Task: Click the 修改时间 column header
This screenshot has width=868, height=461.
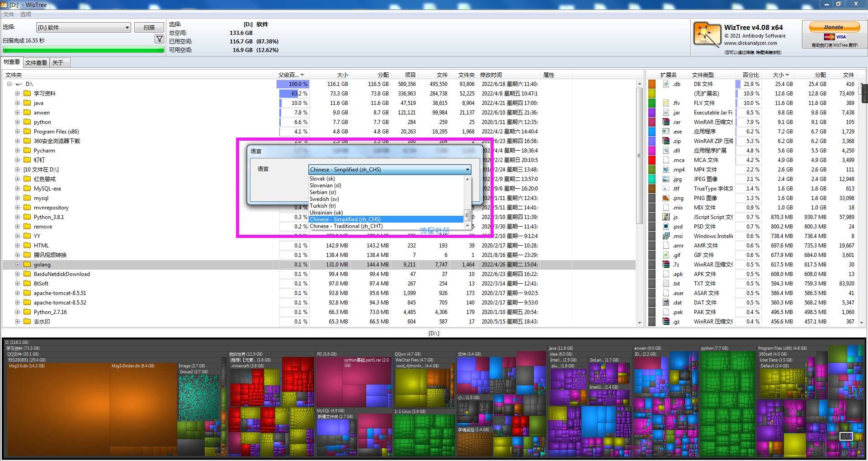Action: coord(509,75)
